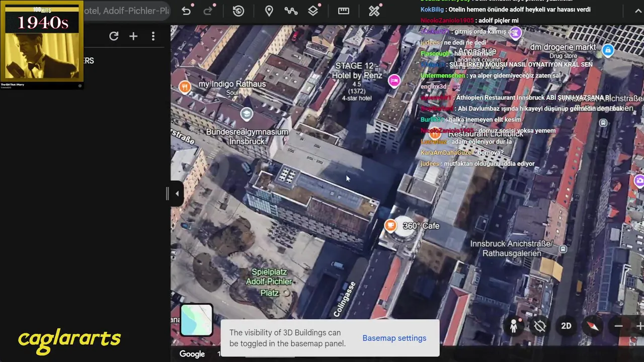Open the map style thumbnail
The height and width of the screenshot is (362, 644).
[196, 320]
